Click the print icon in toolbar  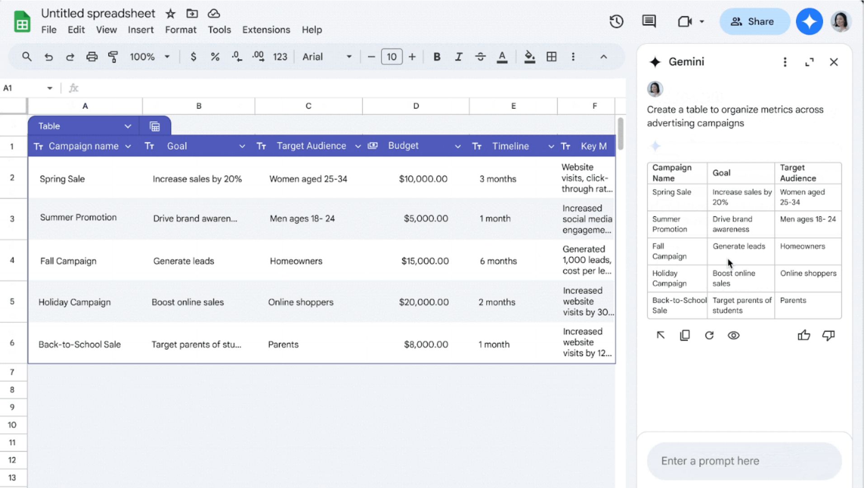coord(92,56)
